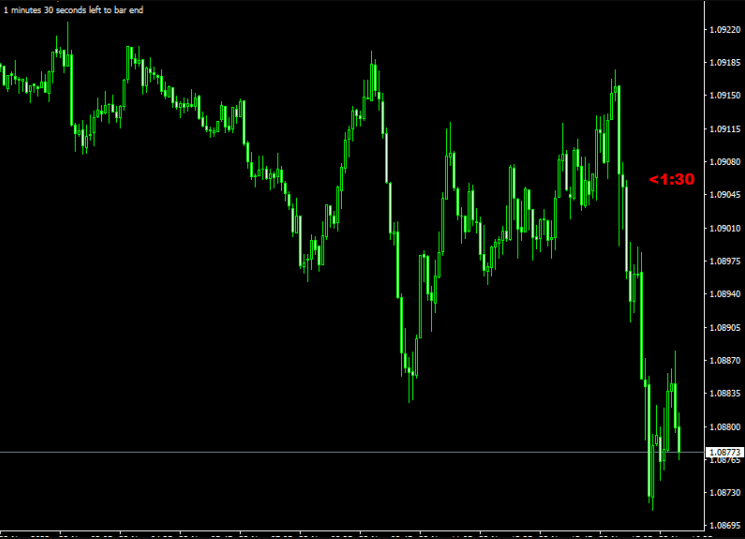Select the 1.09080 value on the price axis
Screen dimensions: 745x539
pyautogui.click(x=725, y=162)
